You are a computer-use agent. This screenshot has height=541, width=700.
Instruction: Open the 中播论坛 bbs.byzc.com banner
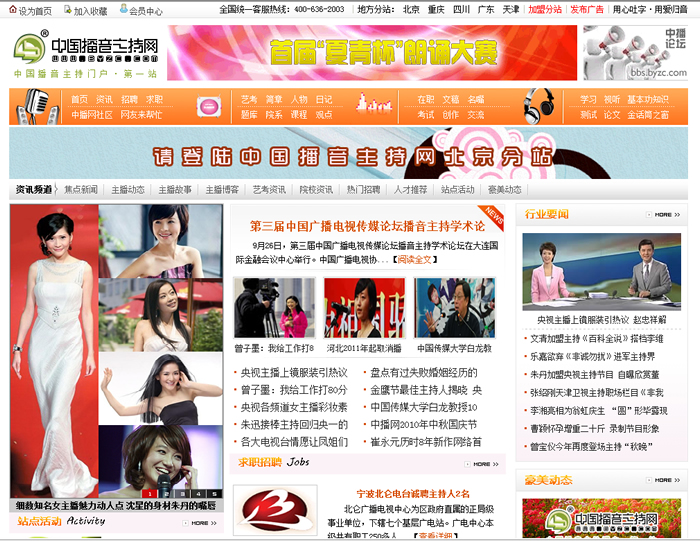(x=635, y=53)
